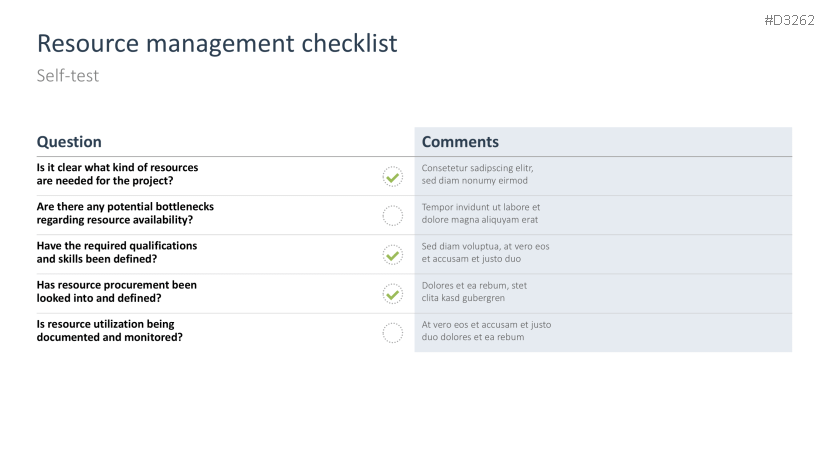Uncheck the resource procurement checkmark circle

pos(393,294)
